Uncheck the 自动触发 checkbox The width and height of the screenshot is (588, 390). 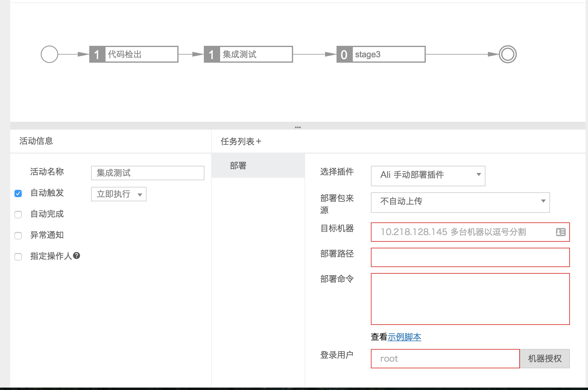coord(18,193)
